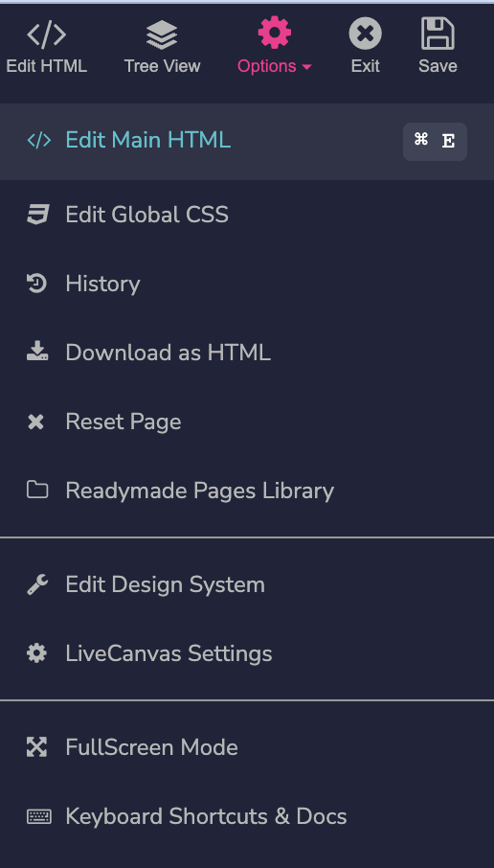Click the keyboard icon beside Keyboard Shortcuts
This screenshot has width=494, height=868.
click(x=38, y=816)
